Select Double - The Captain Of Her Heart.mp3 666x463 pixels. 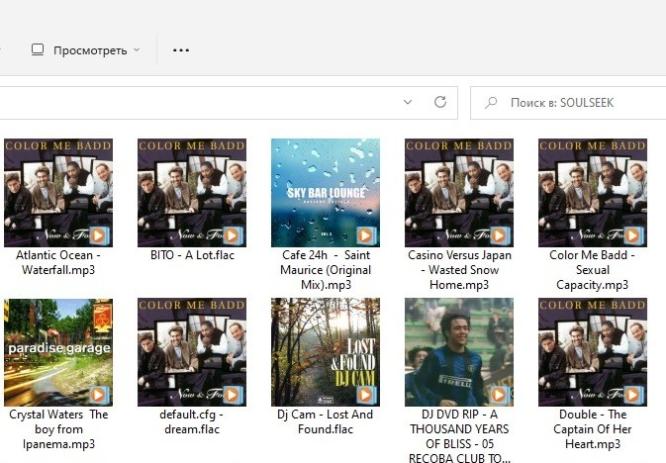pyautogui.click(x=592, y=351)
